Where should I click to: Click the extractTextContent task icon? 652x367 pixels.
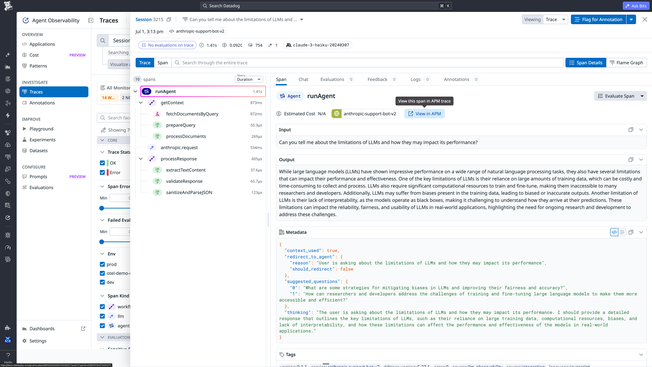pyautogui.click(x=157, y=170)
